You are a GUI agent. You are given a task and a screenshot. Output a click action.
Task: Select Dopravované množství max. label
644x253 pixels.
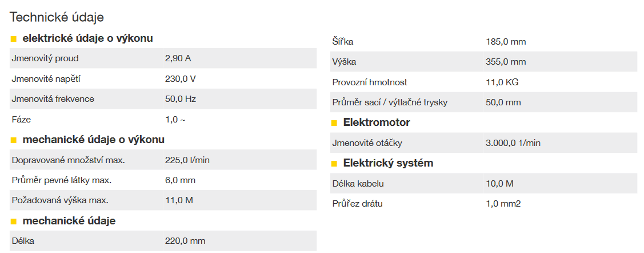68,160
